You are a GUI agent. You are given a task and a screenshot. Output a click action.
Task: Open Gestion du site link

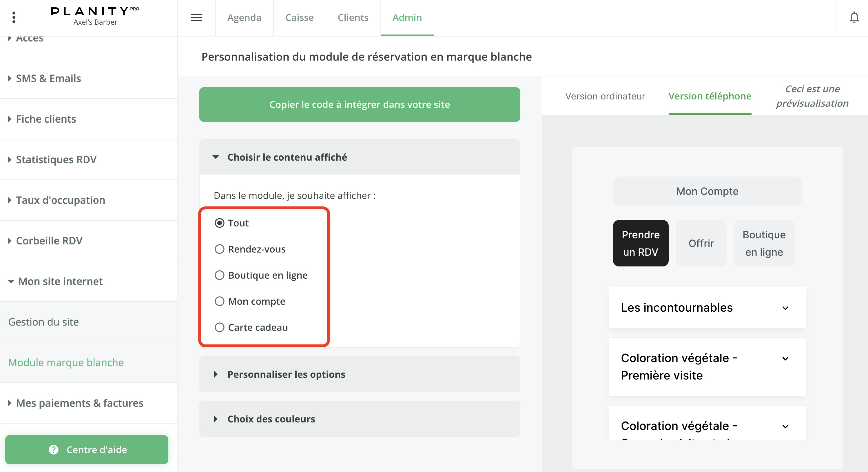coord(43,322)
